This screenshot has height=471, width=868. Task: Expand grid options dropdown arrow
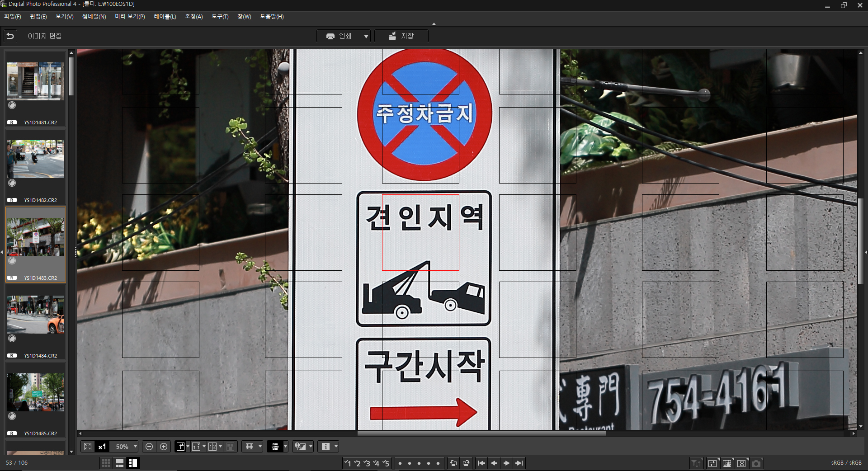260,447
